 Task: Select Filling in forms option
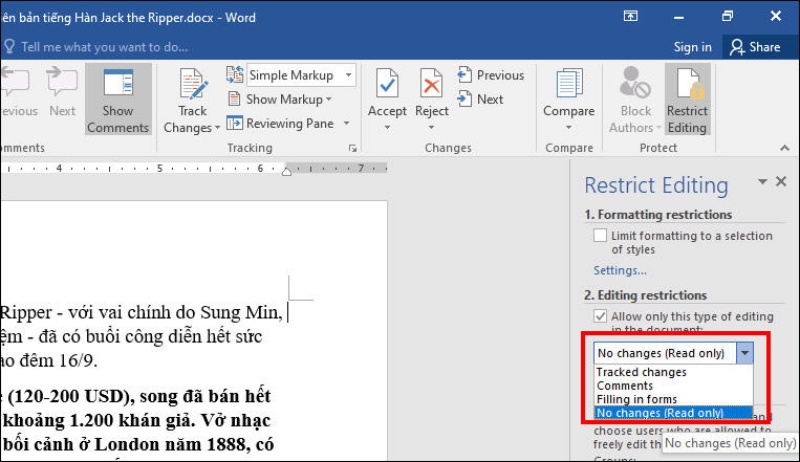tap(673, 399)
